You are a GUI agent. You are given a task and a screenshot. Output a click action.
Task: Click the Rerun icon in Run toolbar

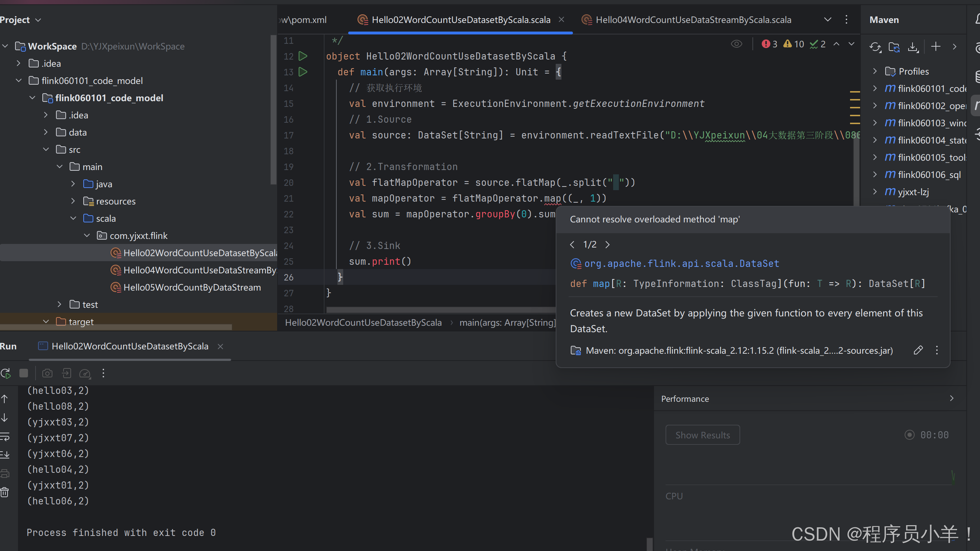[x=6, y=373]
